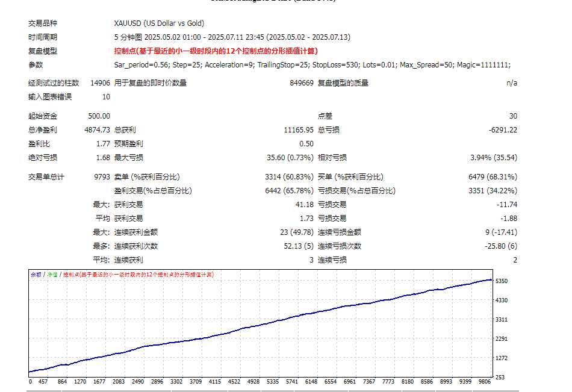572x392 pixels.
Task: Click long positions value 6479 (68.31%)
Action: pyautogui.click(x=493, y=177)
